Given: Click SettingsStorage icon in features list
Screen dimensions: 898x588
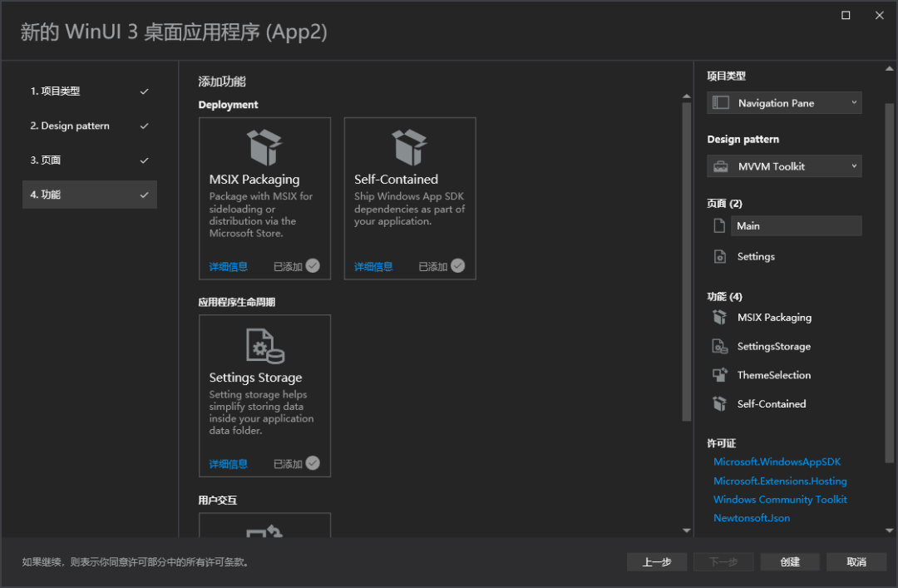Looking at the screenshot, I should click(x=720, y=346).
